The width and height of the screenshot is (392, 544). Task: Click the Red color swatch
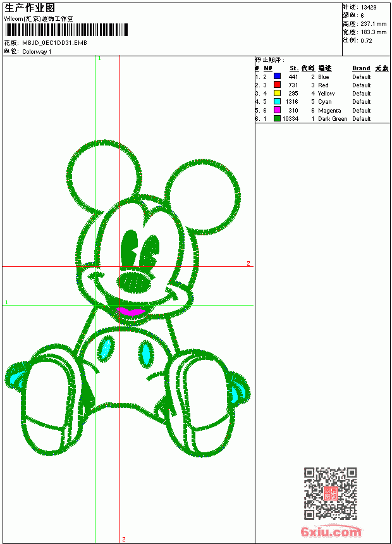[x=277, y=84]
